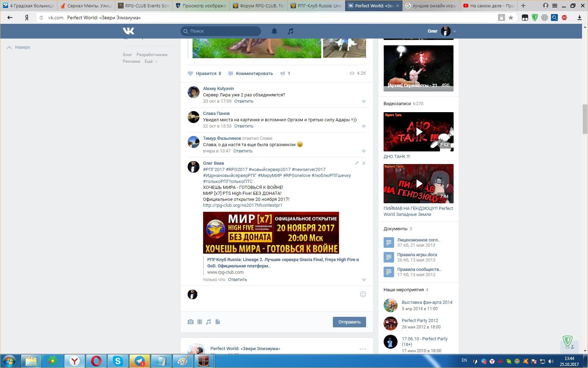Switch to the Сериал Менты tab

(86, 6)
